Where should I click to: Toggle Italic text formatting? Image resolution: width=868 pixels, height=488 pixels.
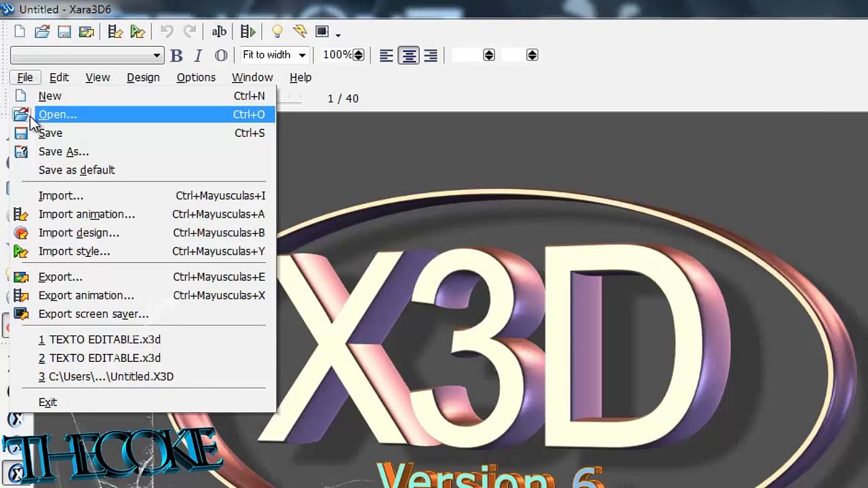198,56
